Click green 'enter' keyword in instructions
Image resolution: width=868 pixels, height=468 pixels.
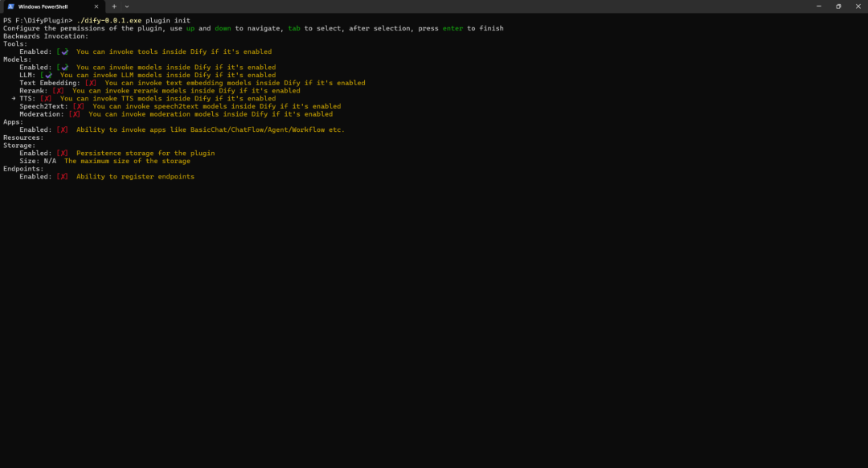[x=452, y=28]
